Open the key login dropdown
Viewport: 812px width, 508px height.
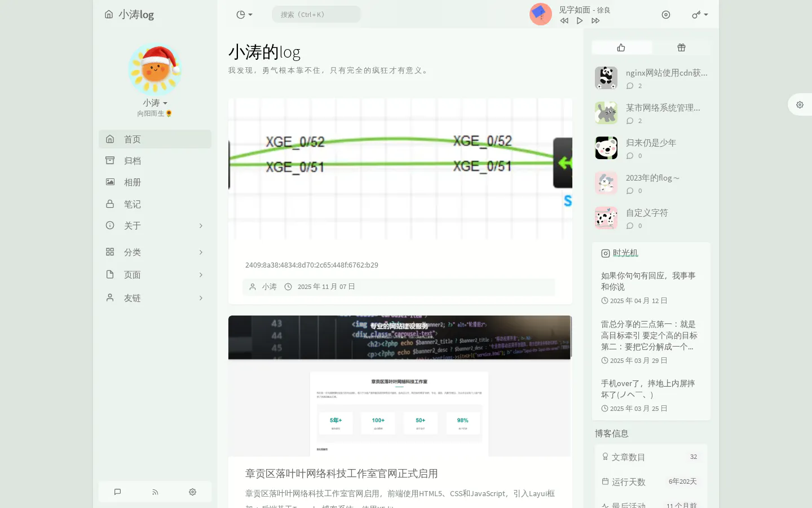(x=700, y=15)
